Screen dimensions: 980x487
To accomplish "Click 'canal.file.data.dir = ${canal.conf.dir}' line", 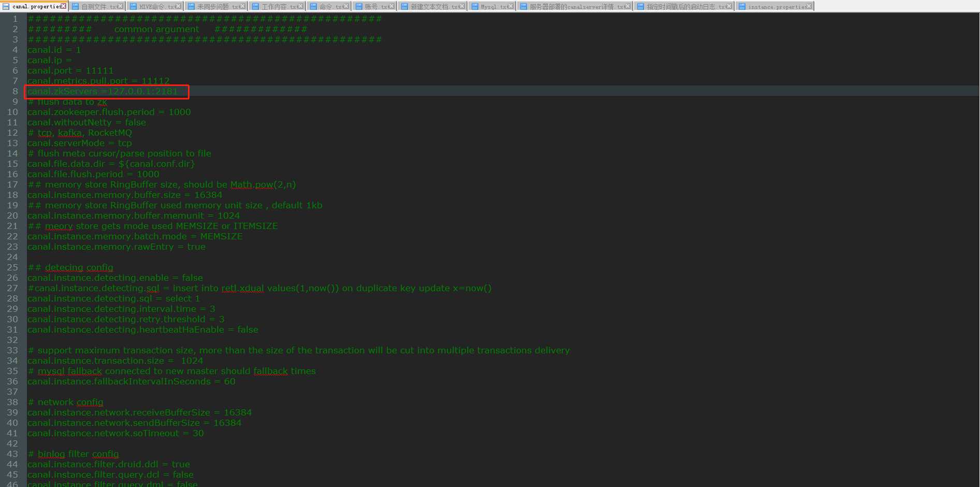I will (111, 164).
